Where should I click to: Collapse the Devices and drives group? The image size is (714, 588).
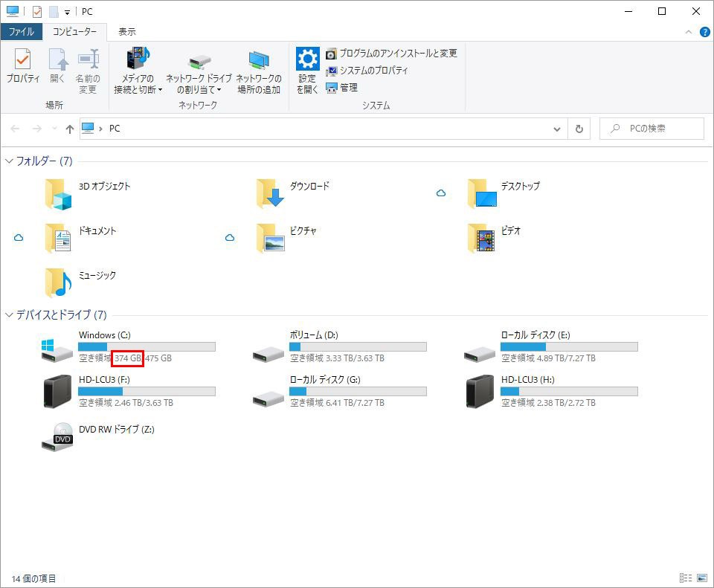pyautogui.click(x=9, y=315)
